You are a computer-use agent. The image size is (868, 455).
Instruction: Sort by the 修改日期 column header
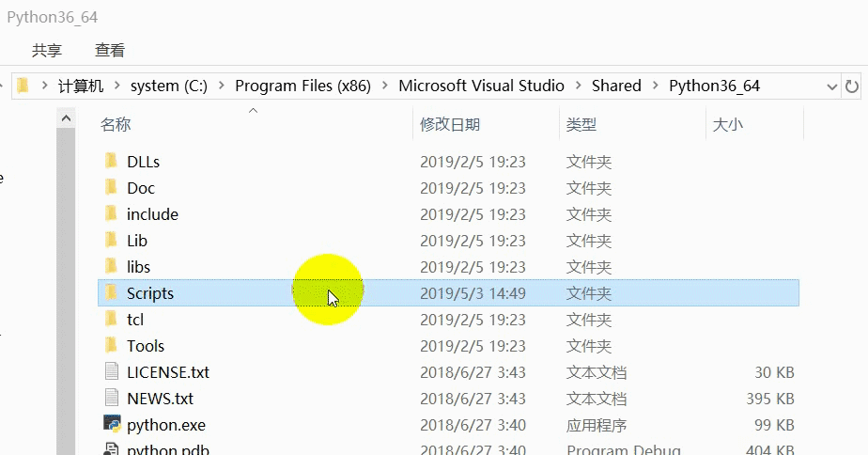[x=450, y=125]
